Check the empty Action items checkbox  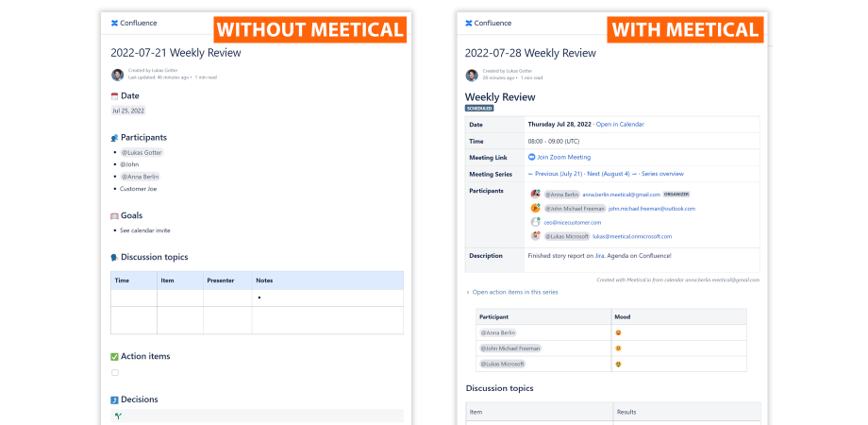tap(115, 372)
